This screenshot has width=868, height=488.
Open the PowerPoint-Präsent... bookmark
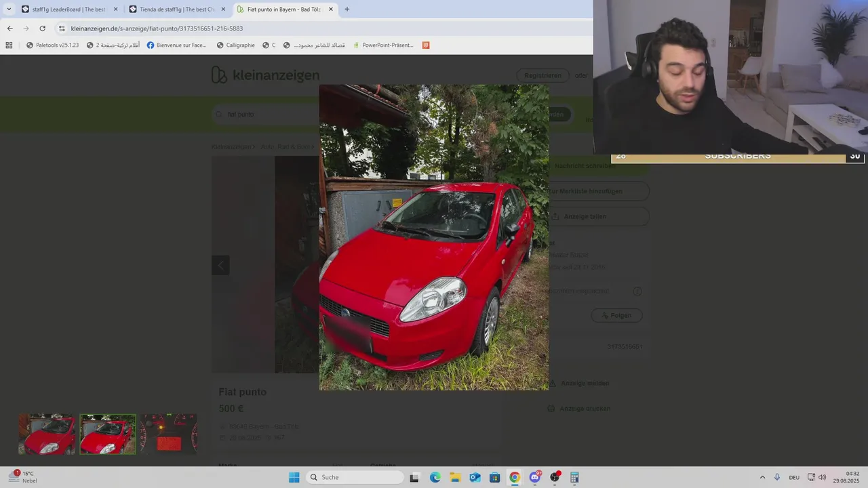click(382, 45)
